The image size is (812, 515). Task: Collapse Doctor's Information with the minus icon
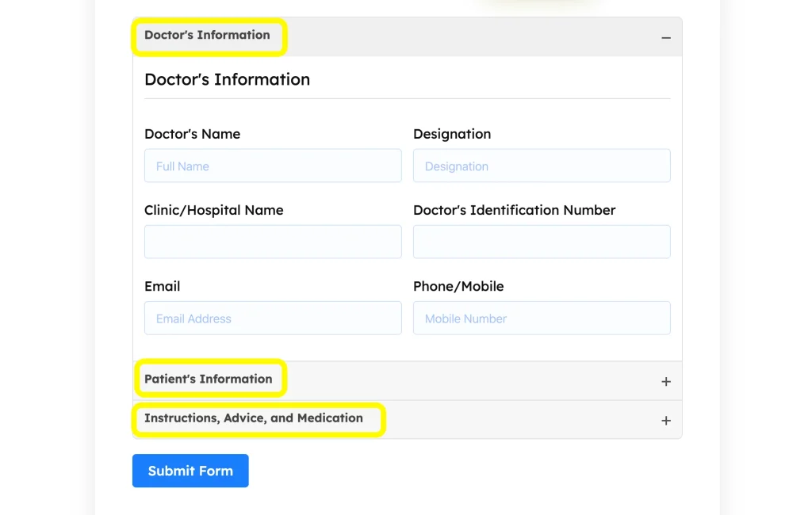click(x=665, y=38)
